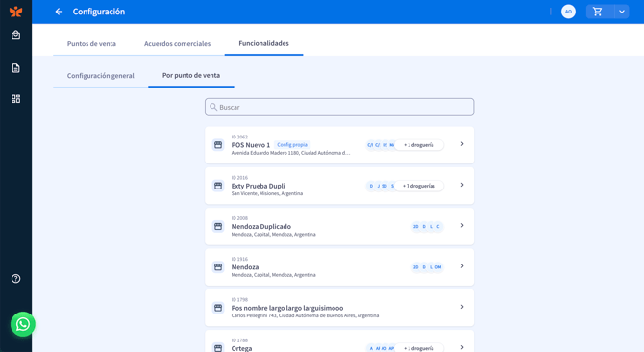Click the Config propia badge

[x=292, y=145]
